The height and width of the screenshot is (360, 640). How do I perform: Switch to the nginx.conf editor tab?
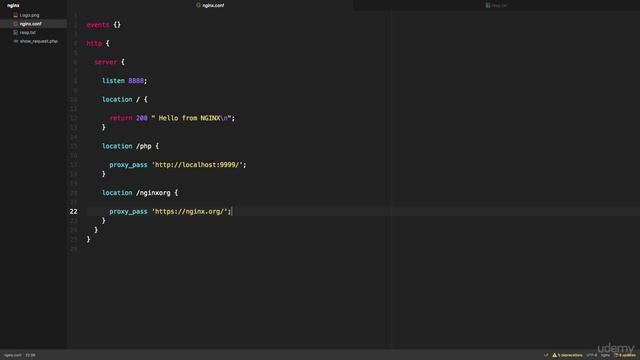click(x=210, y=5)
